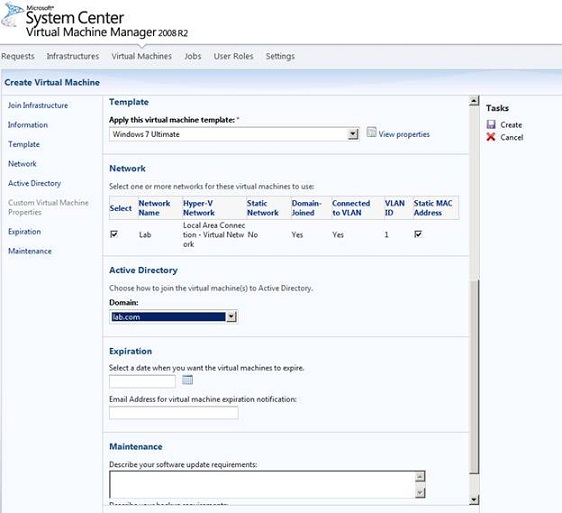Open the Jobs tab
The height and width of the screenshot is (513, 562).
pyautogui.click(x=193, y=56)
